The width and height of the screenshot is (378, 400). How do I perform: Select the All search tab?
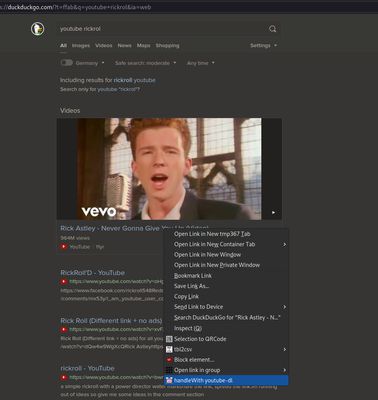[x=63, y=46]
